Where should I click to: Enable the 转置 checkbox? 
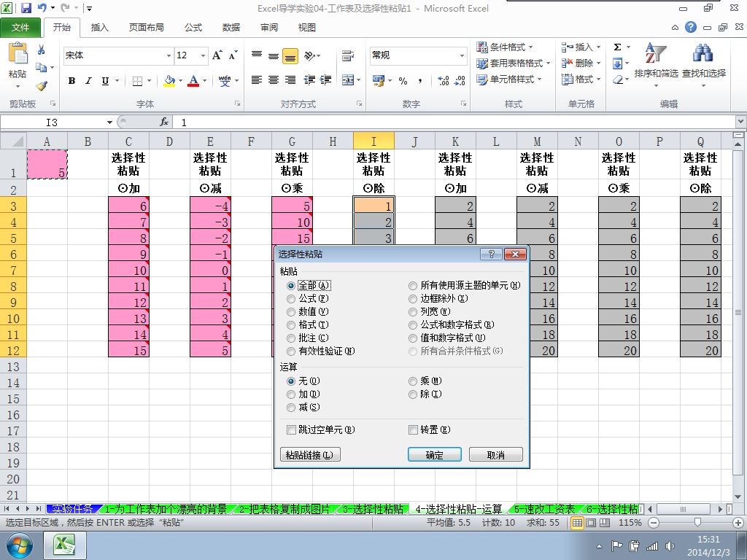[x=413, y=430]
